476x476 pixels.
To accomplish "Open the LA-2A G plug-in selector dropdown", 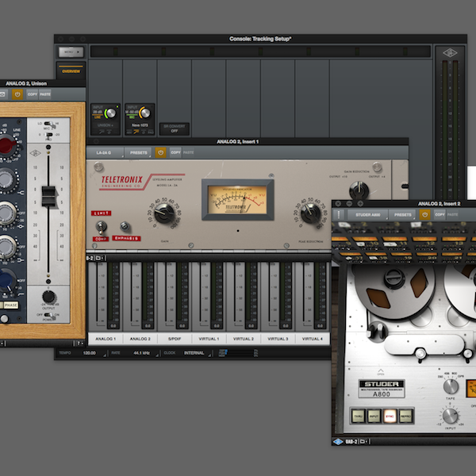I will 106,152.
